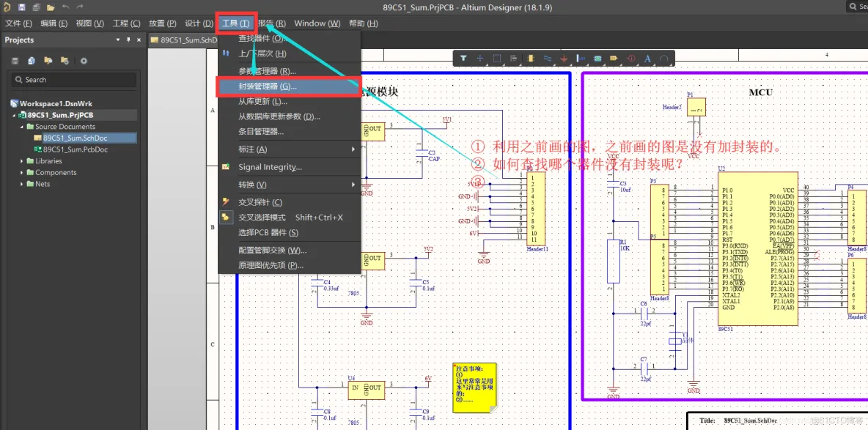
Task: Open the 转换 (V) submenu
Action: (x=290, y=185)
